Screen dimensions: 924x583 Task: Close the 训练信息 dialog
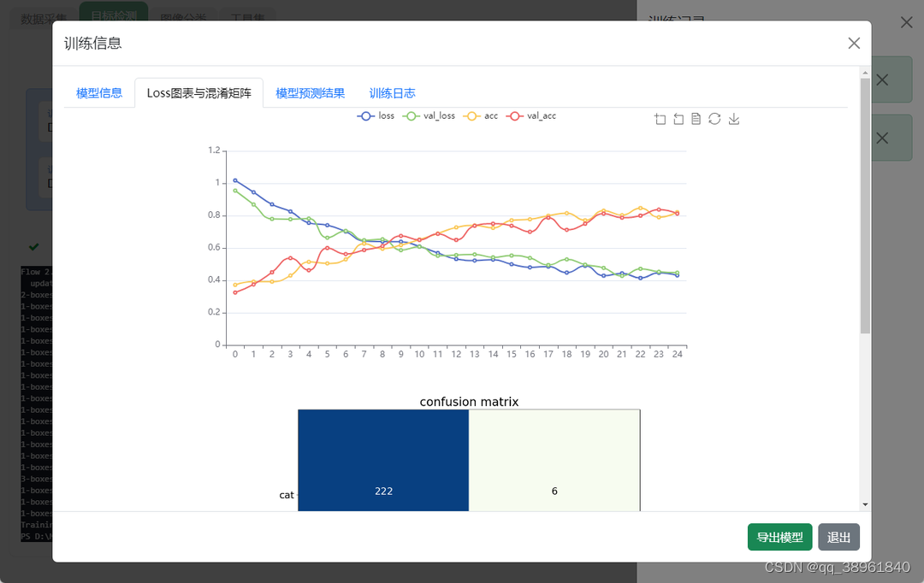pyautogui.click(x=854, y=43)
